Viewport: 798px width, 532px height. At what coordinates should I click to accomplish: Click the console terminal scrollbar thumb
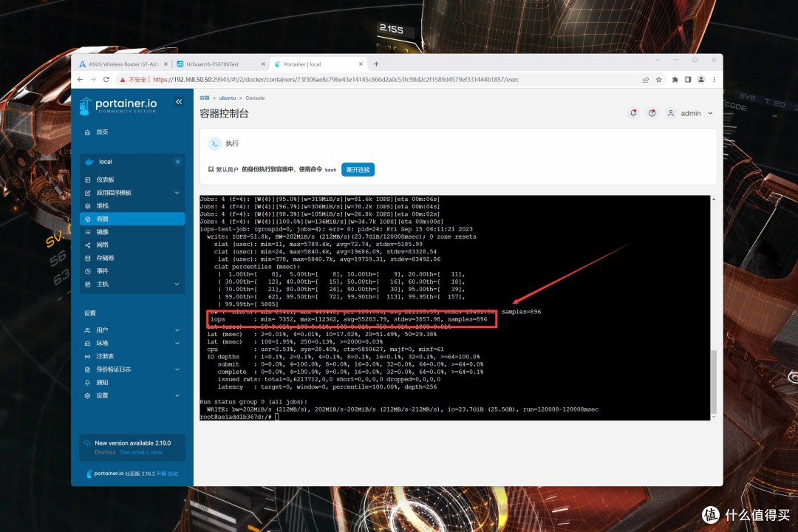click(714, 381)
